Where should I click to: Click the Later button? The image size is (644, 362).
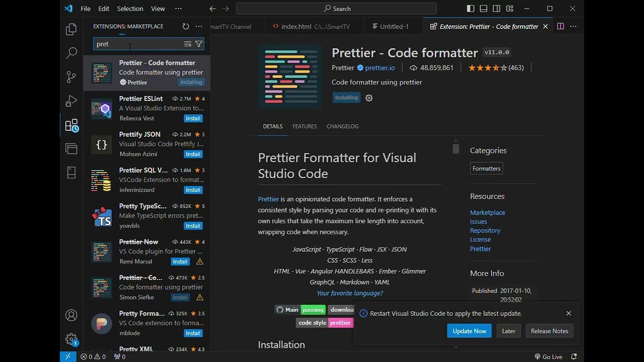click(x=509, y=331)
